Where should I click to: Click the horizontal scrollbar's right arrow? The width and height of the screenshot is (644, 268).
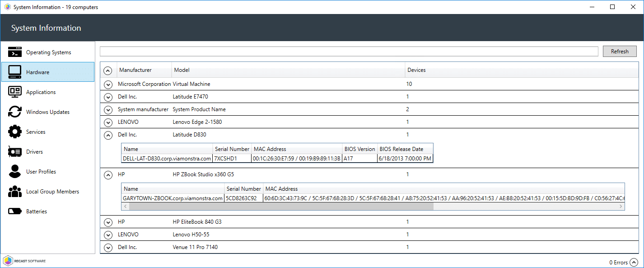point(621,206)
